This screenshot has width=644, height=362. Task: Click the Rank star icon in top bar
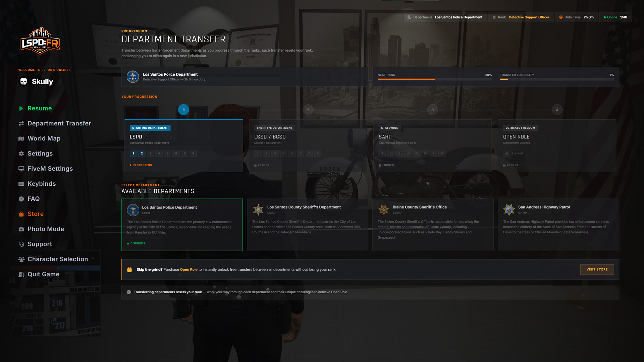pyautogui.click(x=494, y=17)
